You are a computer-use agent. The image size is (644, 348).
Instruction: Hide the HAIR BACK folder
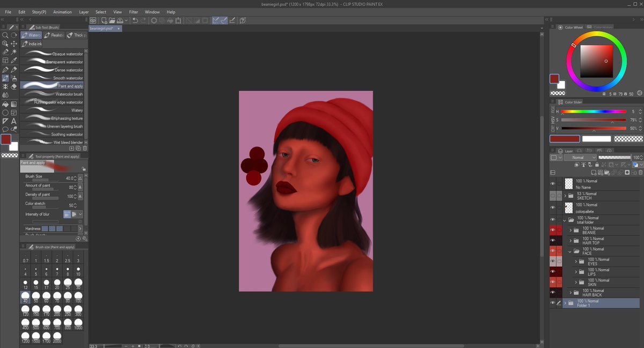pyautogui.click(x=553, y=293)
